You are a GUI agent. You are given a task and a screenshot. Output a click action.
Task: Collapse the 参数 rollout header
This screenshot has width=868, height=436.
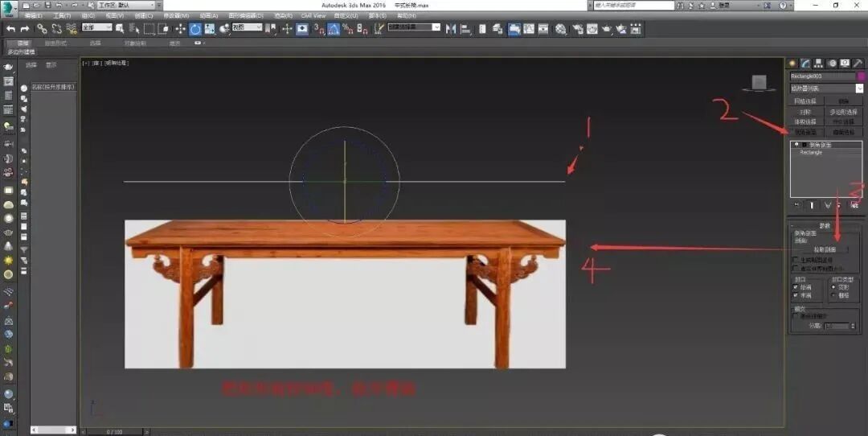click(x=825, y=225)
